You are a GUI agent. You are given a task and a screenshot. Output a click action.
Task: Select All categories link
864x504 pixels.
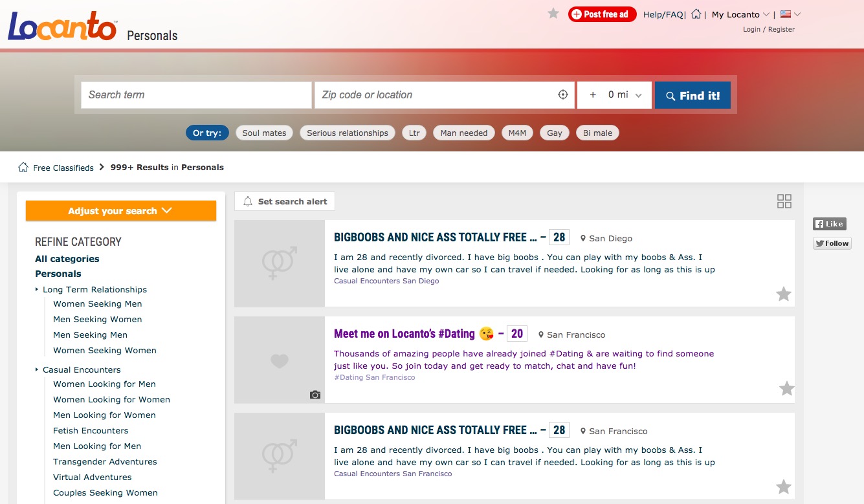67,259
